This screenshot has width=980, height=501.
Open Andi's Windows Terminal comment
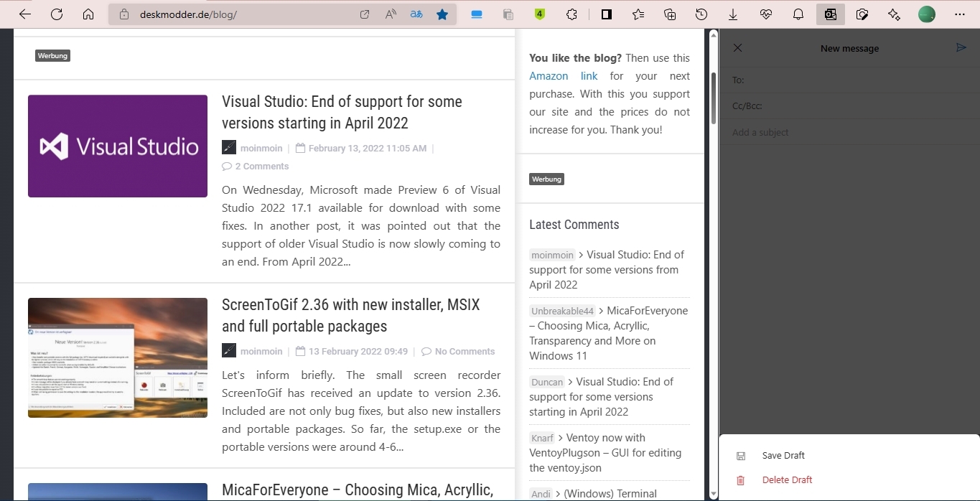(x=593, y=494)
